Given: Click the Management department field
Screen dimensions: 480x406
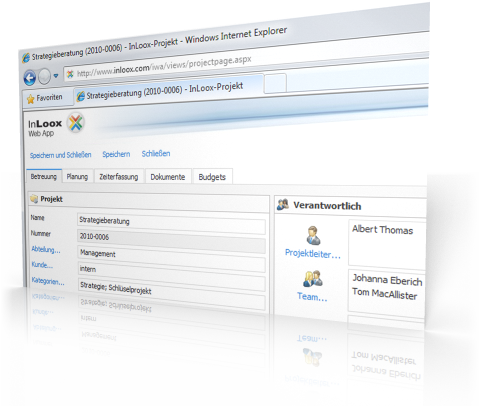Looking at the screenshot, I should (171, 258).
